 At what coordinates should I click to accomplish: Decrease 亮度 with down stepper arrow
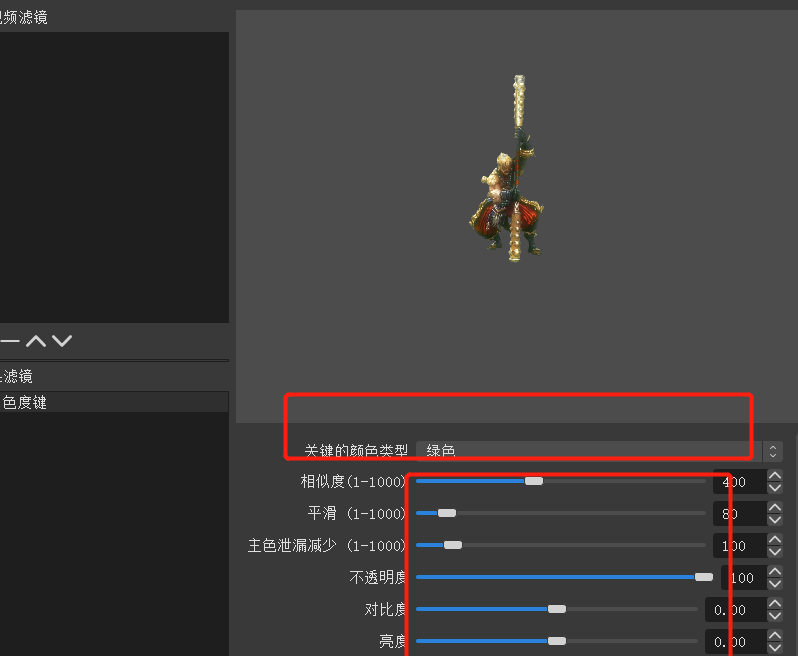click(x=775, y=648)
